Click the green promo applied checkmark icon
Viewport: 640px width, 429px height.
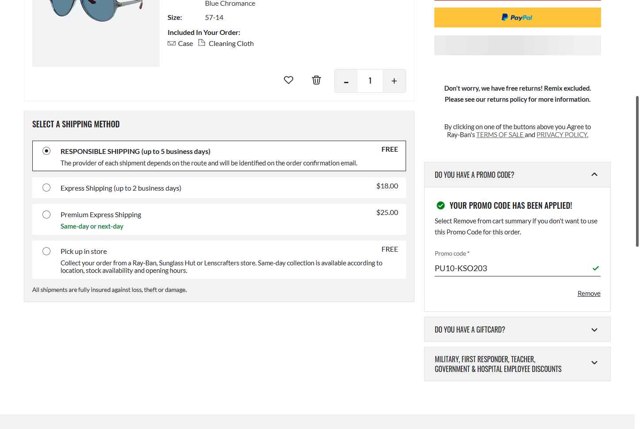[440, 205]
